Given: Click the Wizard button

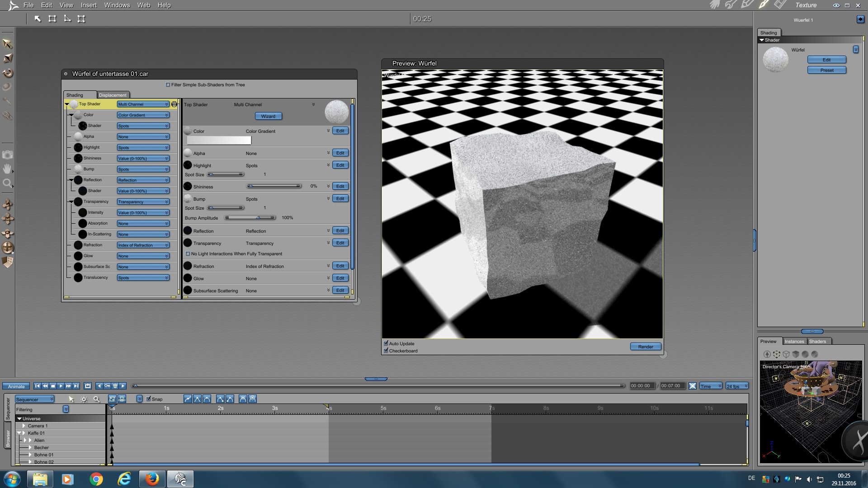Looking at the screenshot, I should click(x=268, y=116).
